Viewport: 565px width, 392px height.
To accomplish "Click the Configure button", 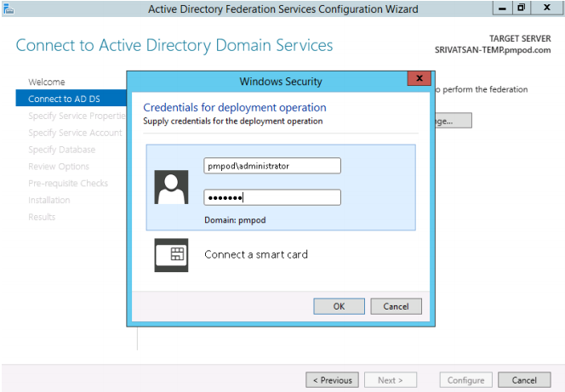I will pyautogui.click(x=465, y=380).
